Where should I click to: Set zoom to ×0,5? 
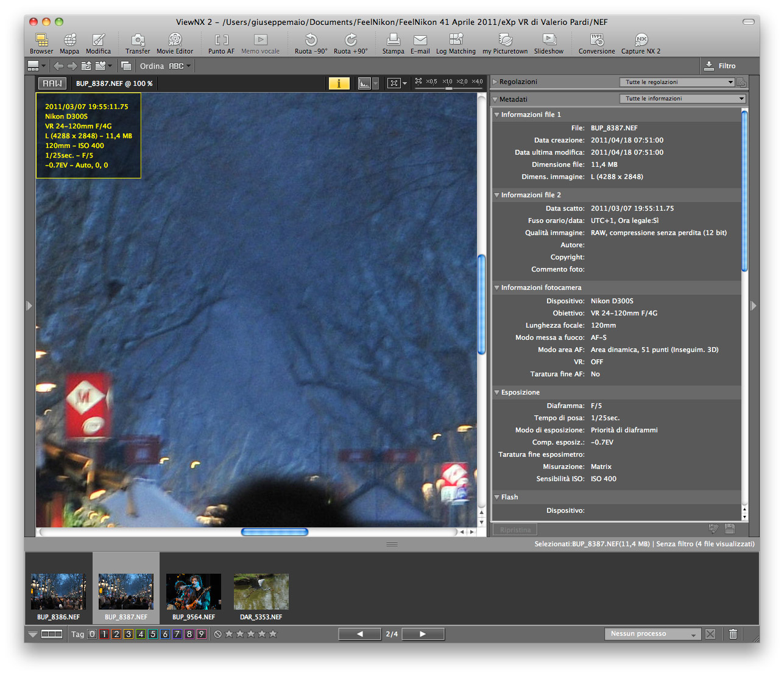click(x=431, y=81)
